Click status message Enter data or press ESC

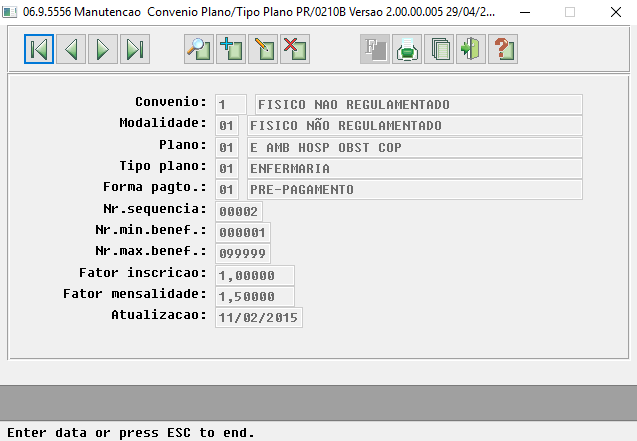point(131,433)
